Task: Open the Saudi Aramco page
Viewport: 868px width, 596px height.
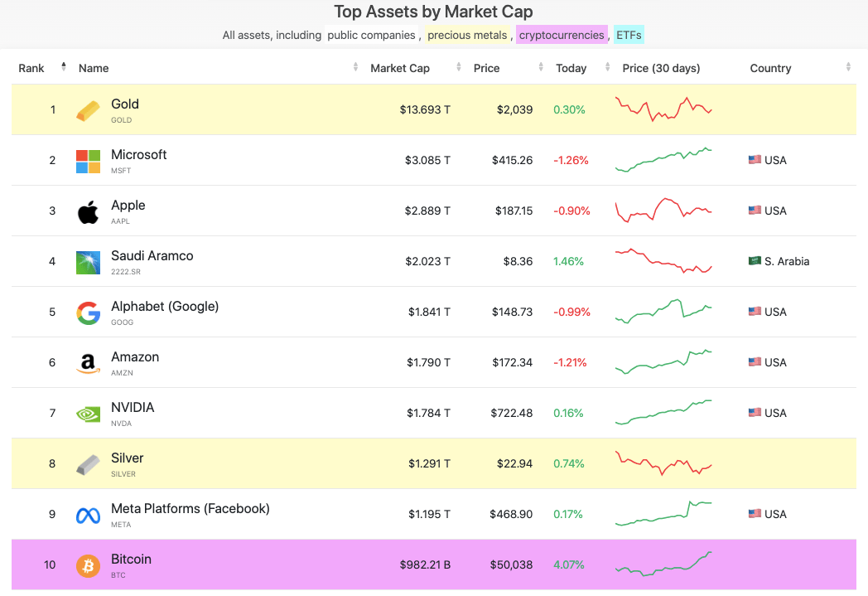Action: [152, 256]
